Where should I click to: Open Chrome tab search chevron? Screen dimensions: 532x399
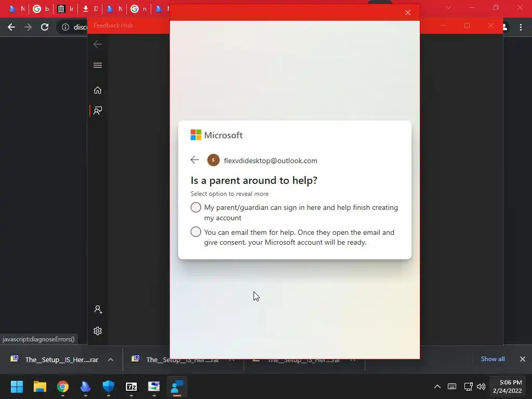(448, 7)
